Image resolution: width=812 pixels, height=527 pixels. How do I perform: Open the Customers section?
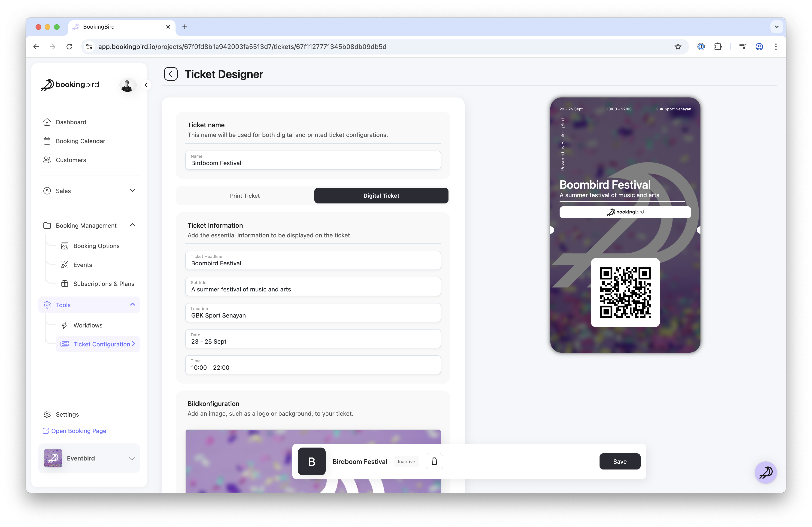pyautogui.click(x=71, y=160)
